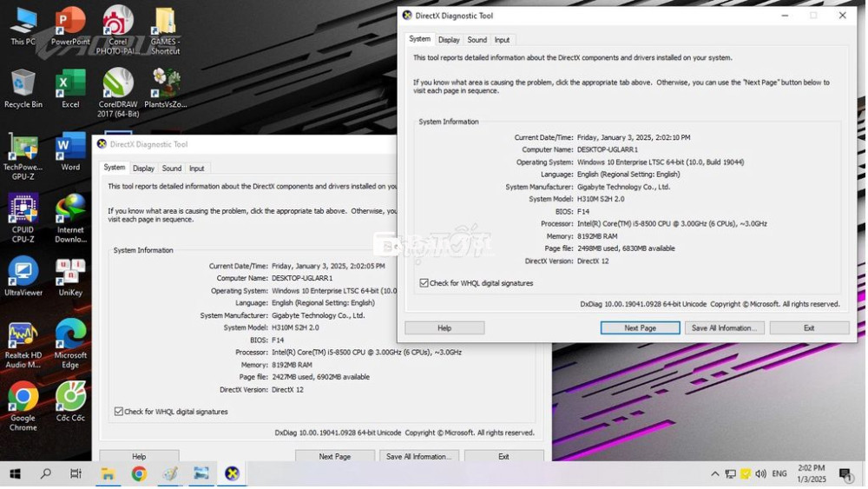Click the volume speaker tray icon
Viewport: 868px width, 489px height.
760,474
